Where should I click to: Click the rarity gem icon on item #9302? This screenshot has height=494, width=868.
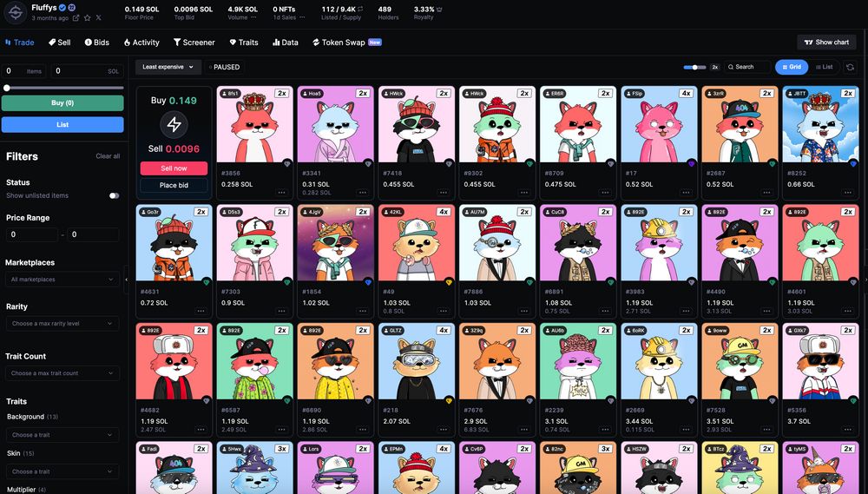529,163
